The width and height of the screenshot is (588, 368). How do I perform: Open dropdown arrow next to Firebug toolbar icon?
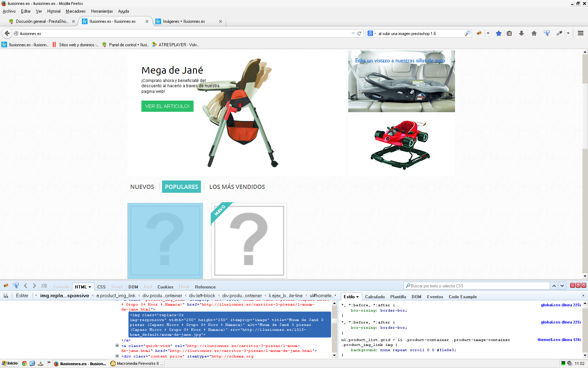click(x=488, y=33)
